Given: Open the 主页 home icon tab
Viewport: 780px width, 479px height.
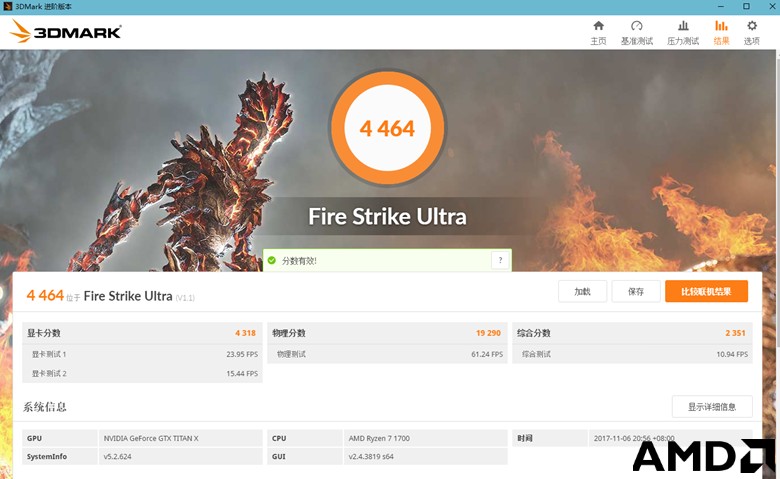Looking at the screenshot, I should pos(598,33).
